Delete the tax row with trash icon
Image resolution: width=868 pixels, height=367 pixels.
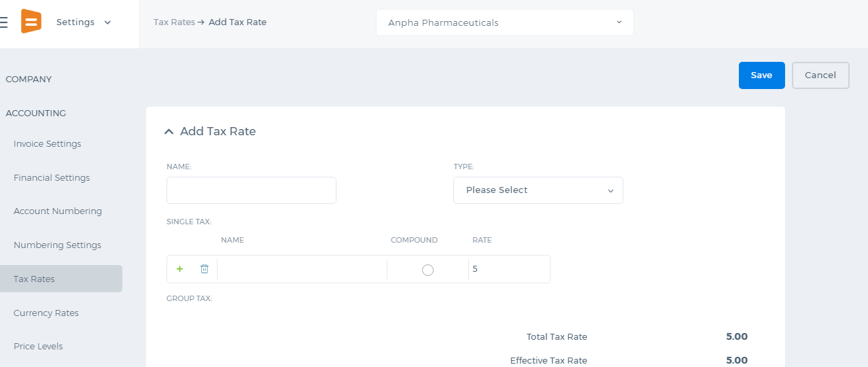pos(205,269)
